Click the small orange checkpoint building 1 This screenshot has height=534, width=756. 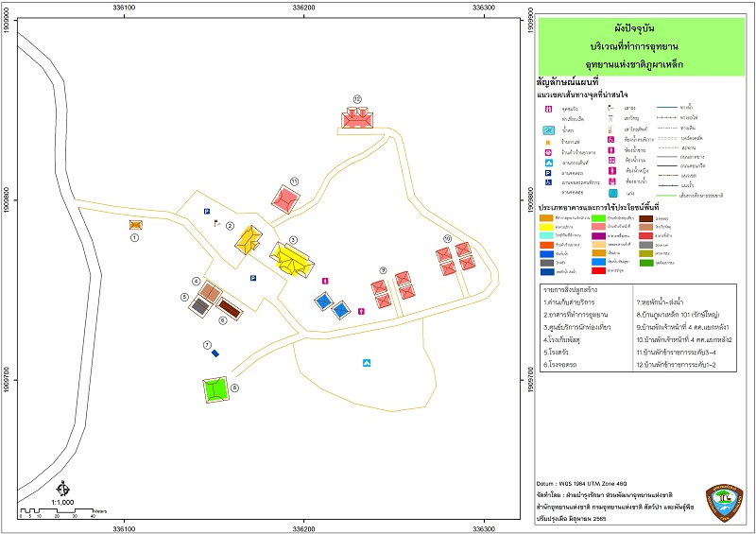tap(136, 225)
